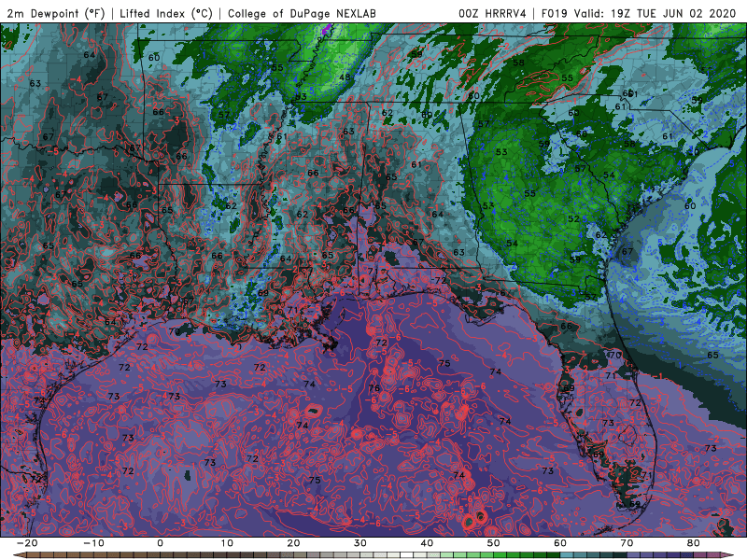Screen dimensions: 747x560
Task: Click the 50 label on the color scale
Action: pyautogui.click(x=494, y=543)
